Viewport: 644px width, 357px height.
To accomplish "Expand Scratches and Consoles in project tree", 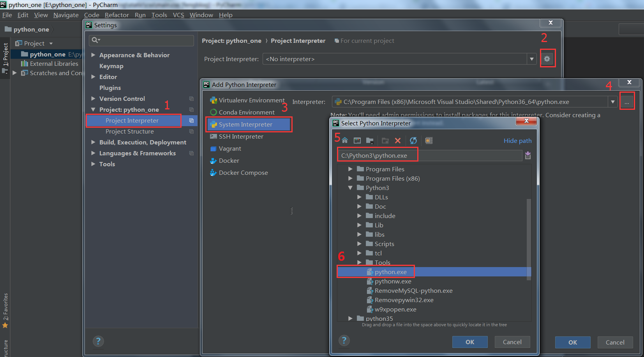I will [x=14, y=73].
